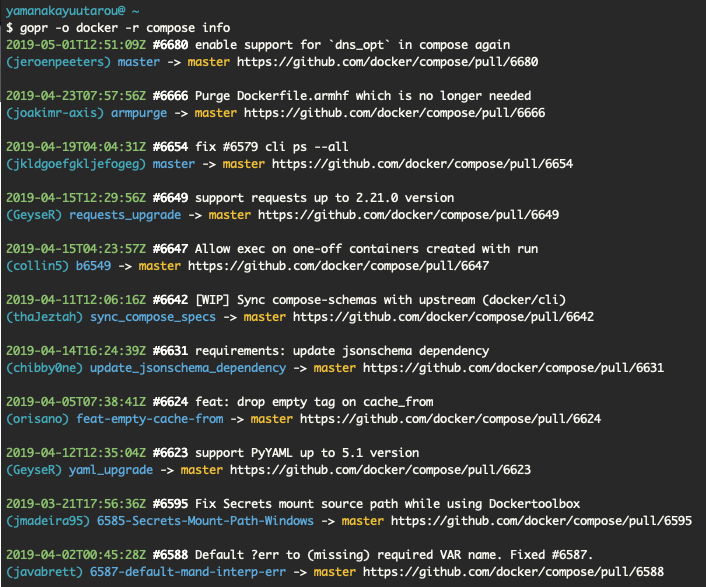Click branch name b6549

[93, 266]
